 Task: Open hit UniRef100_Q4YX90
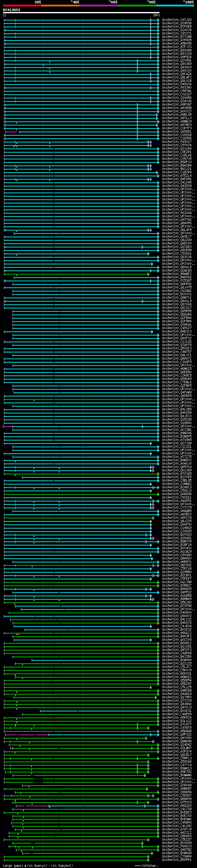tap(177, 738)
